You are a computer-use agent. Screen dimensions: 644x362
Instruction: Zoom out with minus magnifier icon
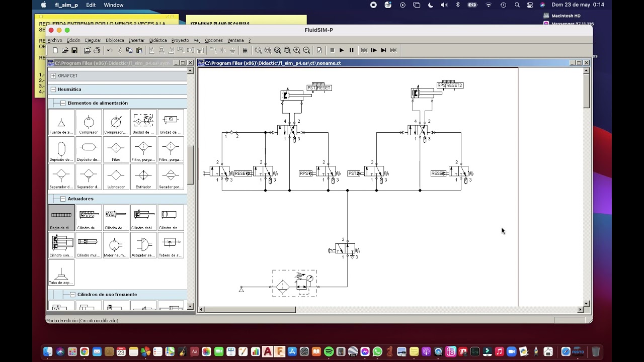pos(306,50)
